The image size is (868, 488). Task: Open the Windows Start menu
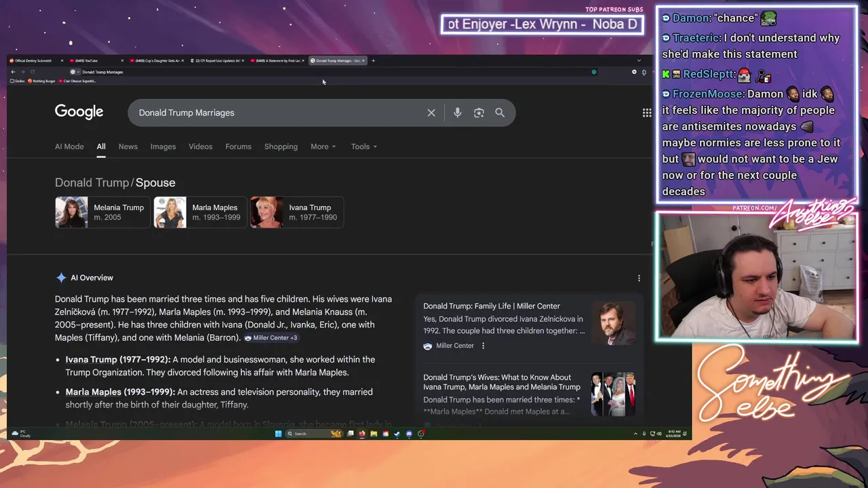pos(278,434)
